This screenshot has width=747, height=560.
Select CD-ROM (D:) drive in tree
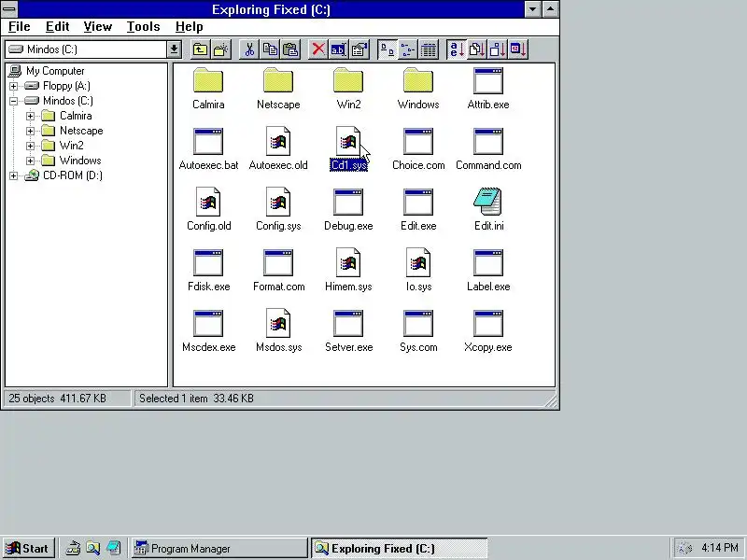[x=73, y=175]
